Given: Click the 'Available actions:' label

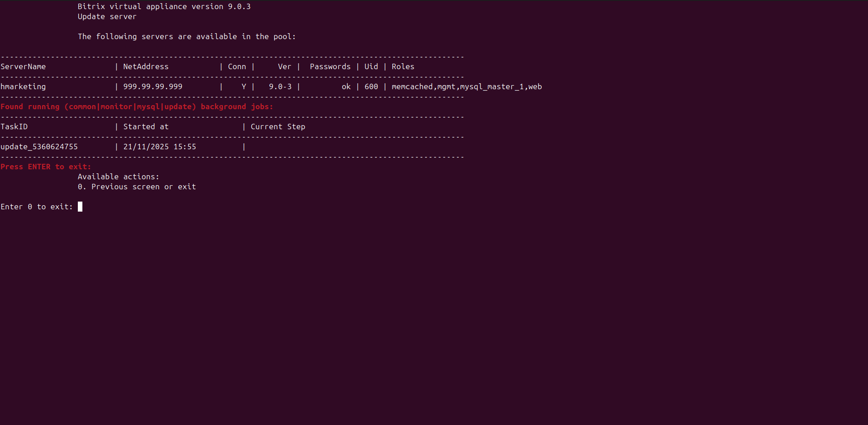Looking at the screenshot, I should tap(118, 177).
